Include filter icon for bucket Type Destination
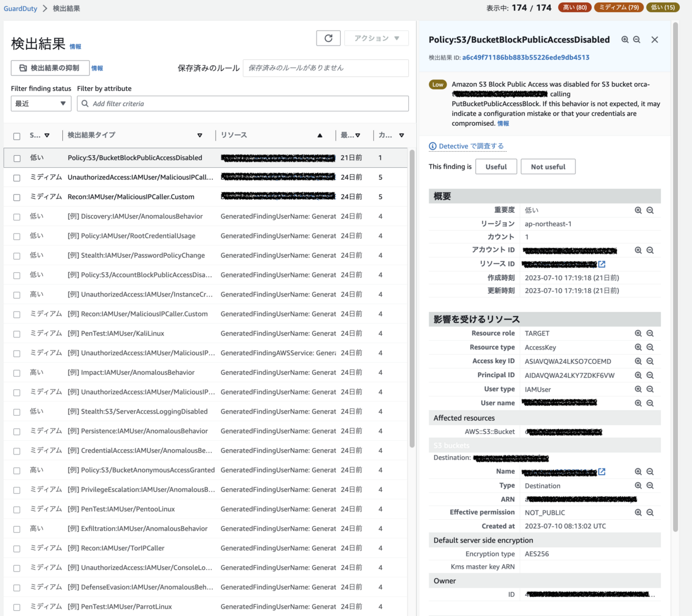692x616 pixels. (638, 486)
